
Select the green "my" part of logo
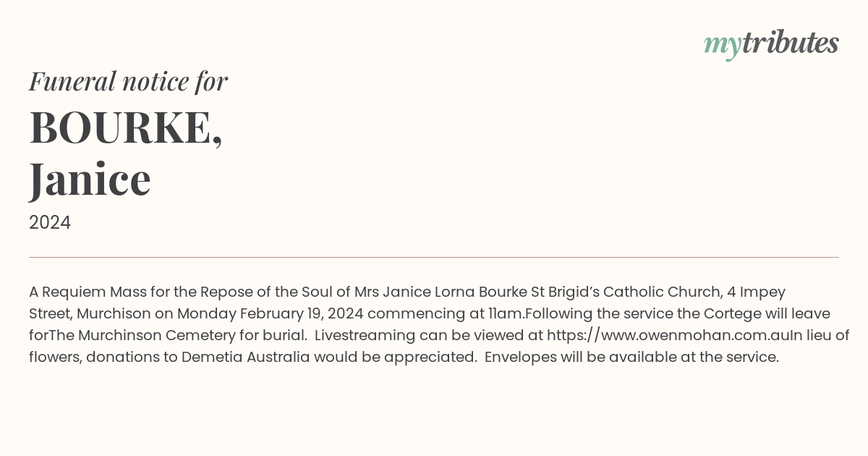click(722, 46)
